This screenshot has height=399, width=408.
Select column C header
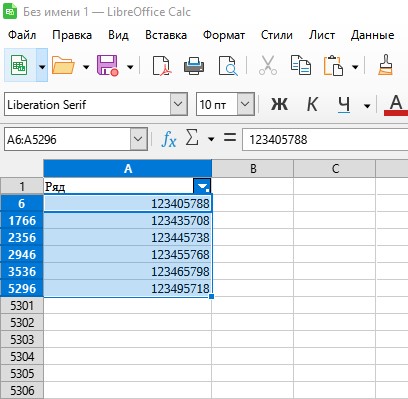(x=334, y=169)
